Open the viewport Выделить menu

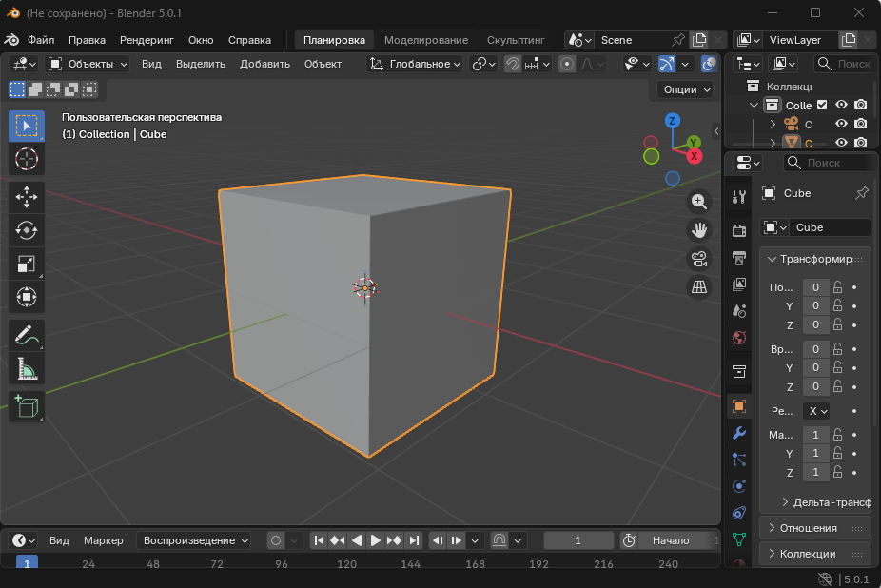[201, 64]
